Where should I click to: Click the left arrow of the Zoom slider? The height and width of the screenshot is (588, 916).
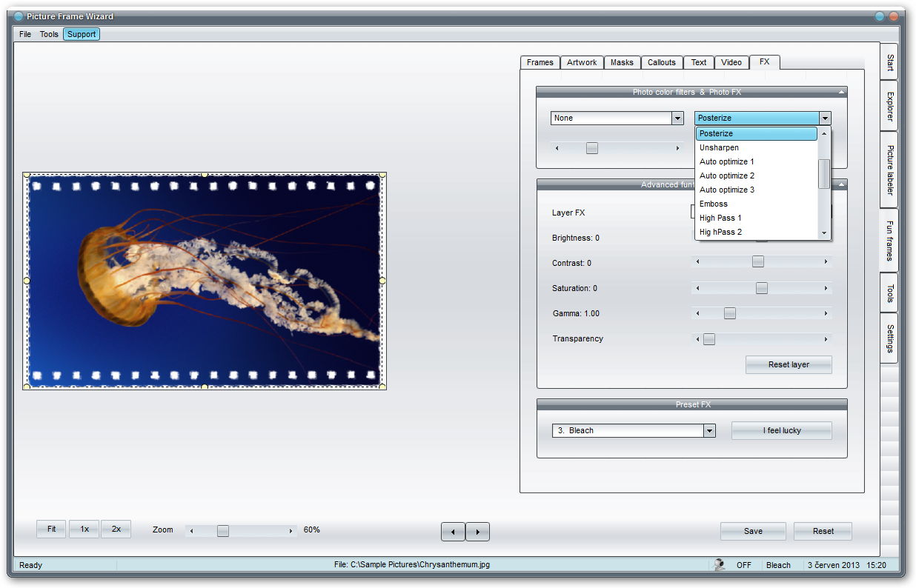click(x=191, y=530)
